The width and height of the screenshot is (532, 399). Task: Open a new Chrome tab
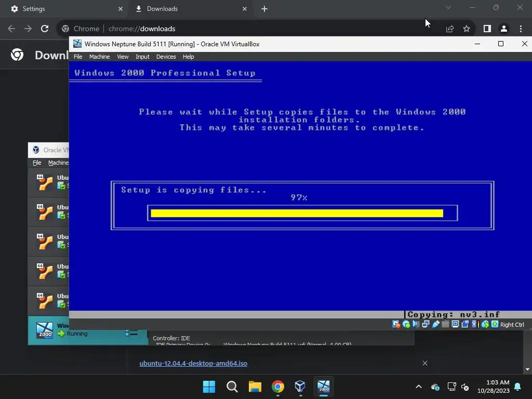(x=264, y=9)
